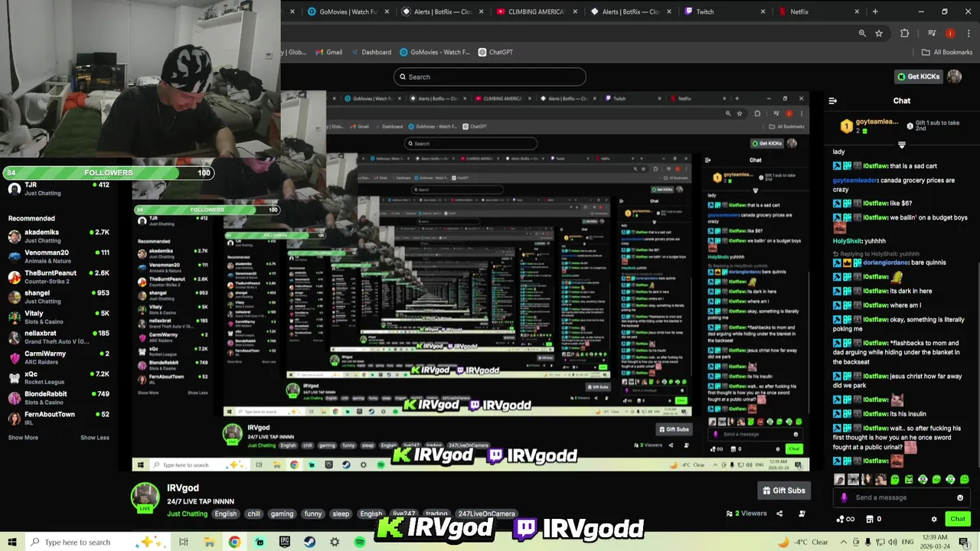Viewport: 980px width, 551px height.
Task: Click the purple microphone chat icon
Action: point(844,497)
